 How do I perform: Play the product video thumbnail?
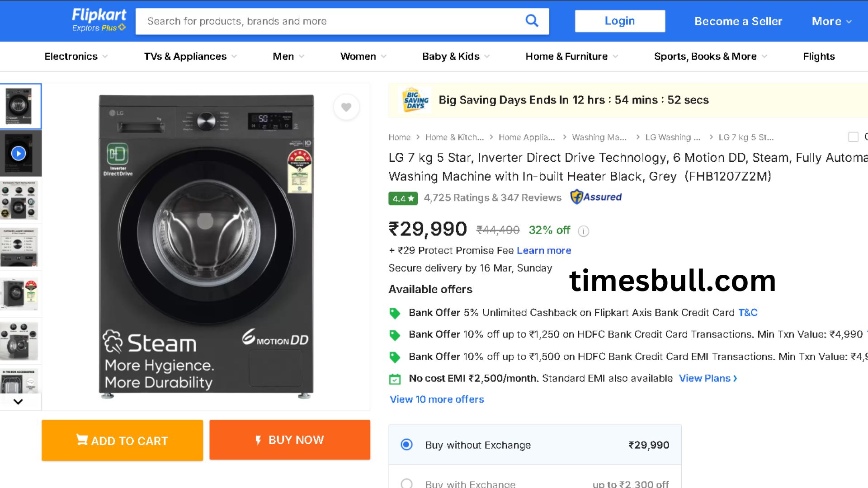tap(19, 154)
